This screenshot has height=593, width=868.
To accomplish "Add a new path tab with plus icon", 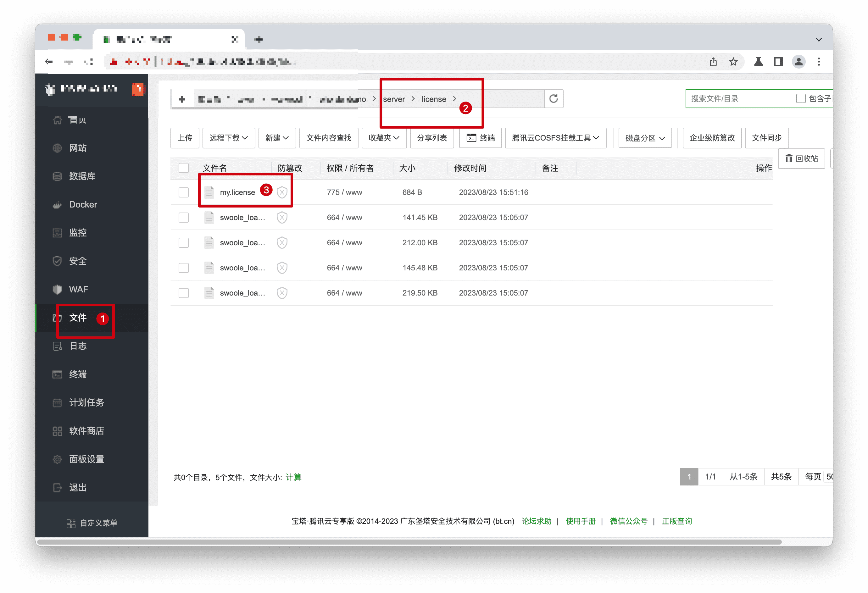I will tap(182, 99).
